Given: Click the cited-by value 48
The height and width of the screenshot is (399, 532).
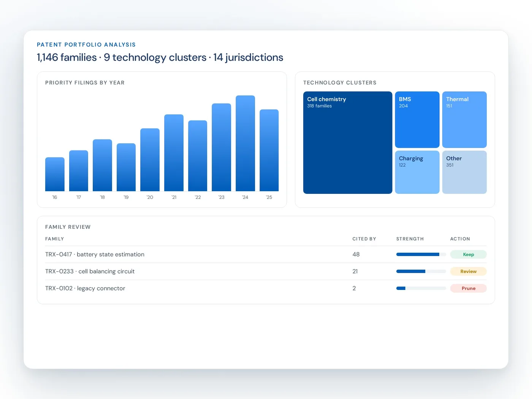Looking at the screenshot, I should click(356, 255).
